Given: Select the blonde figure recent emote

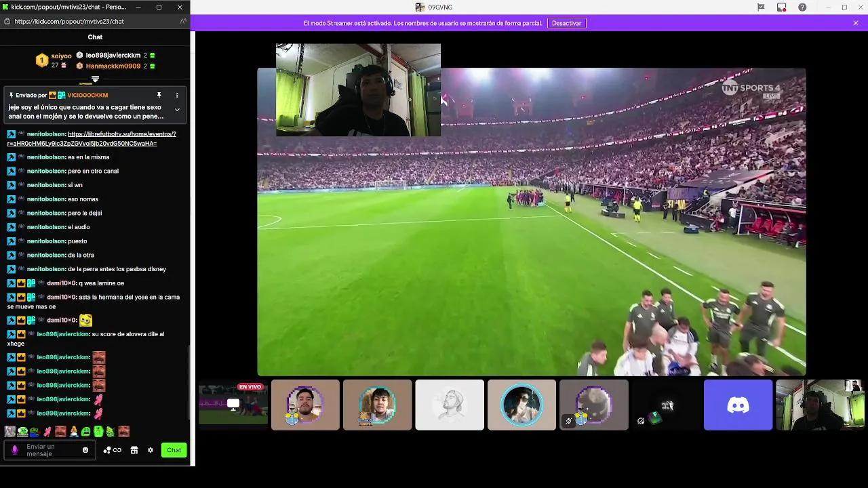Looking at the screenshot, I should [73, 431].
